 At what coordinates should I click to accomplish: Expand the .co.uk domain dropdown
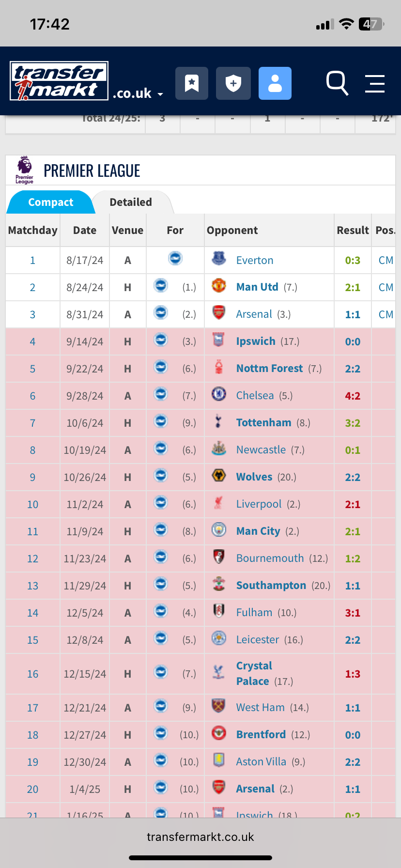[x=138, y=93]
